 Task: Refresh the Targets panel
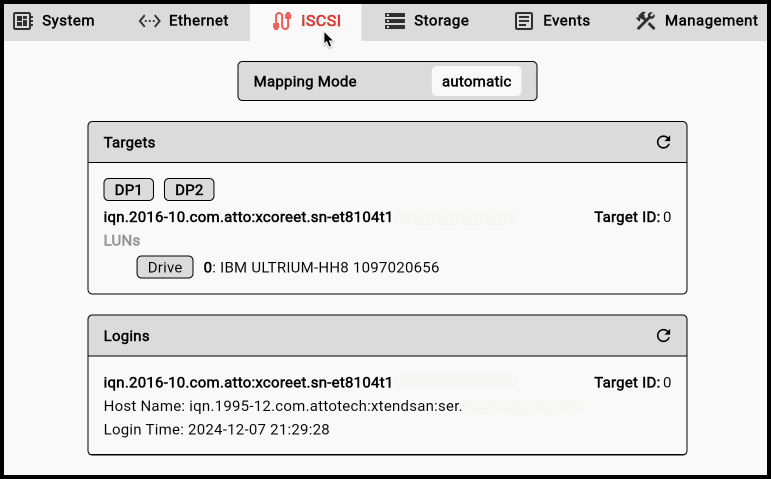[663, 143]
